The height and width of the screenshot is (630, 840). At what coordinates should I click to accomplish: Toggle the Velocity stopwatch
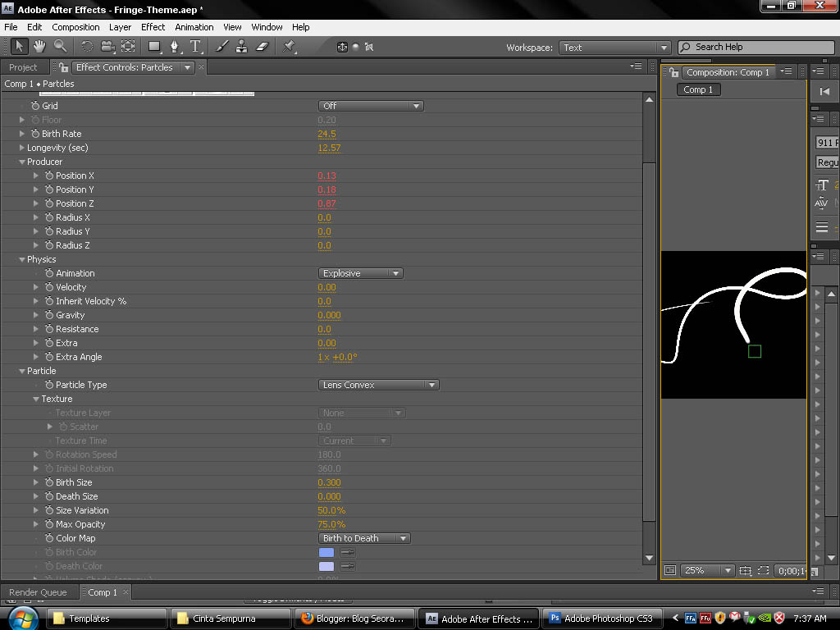[49, 287]
